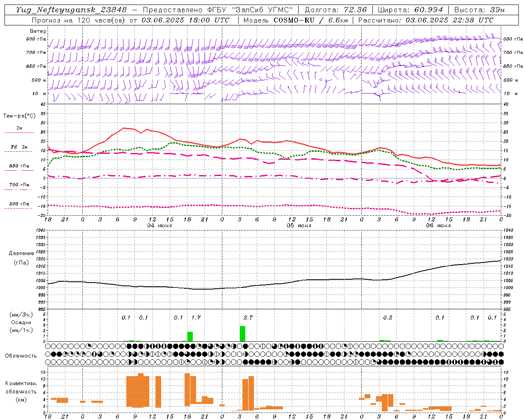Click the Высота: 39м elevation value
525x420 pixels.
tap(479, 10)
